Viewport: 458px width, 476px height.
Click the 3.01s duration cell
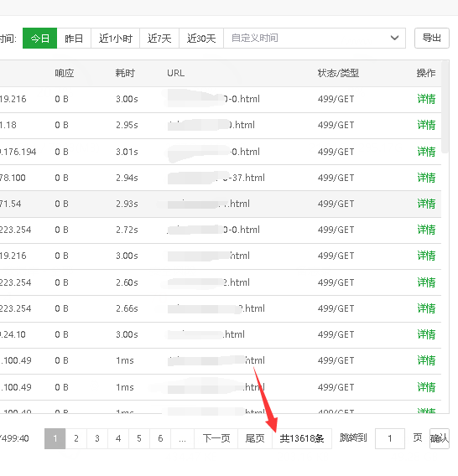(127, 152)
